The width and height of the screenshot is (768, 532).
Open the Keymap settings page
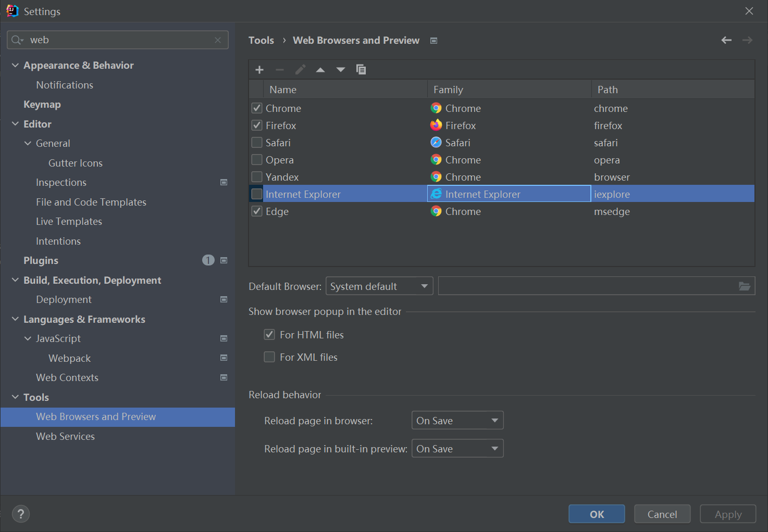[x=42, y=104]
